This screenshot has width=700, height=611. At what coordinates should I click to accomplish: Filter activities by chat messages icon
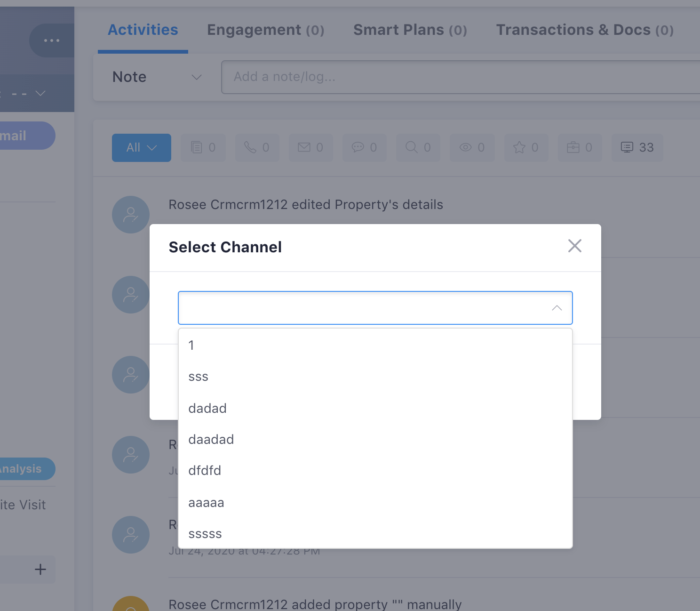(x=364, y=148)
